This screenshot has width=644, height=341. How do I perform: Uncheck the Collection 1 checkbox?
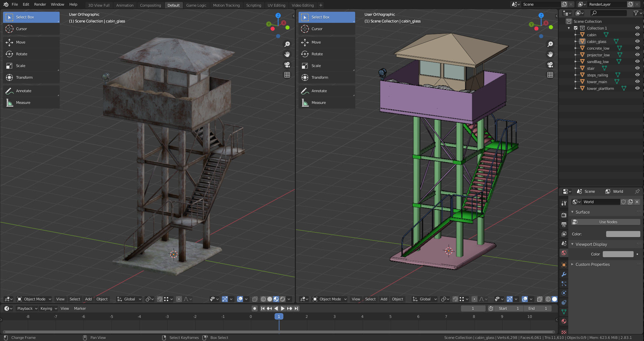(576, 28)
